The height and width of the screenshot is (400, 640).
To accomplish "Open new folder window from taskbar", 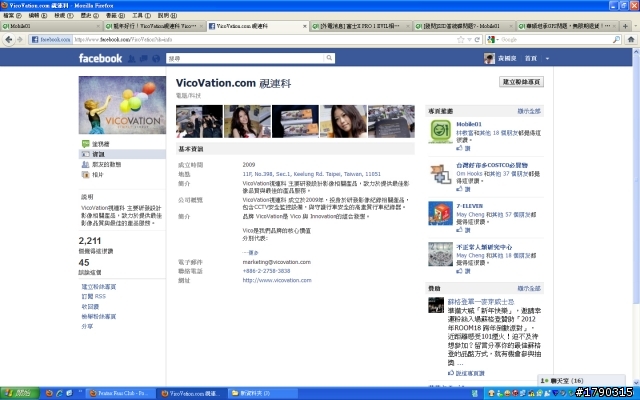I will [x=262, y=393].
